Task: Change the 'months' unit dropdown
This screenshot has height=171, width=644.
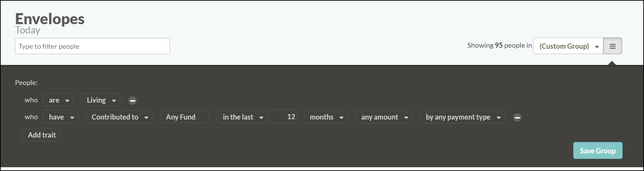Action: click(326, 117)
